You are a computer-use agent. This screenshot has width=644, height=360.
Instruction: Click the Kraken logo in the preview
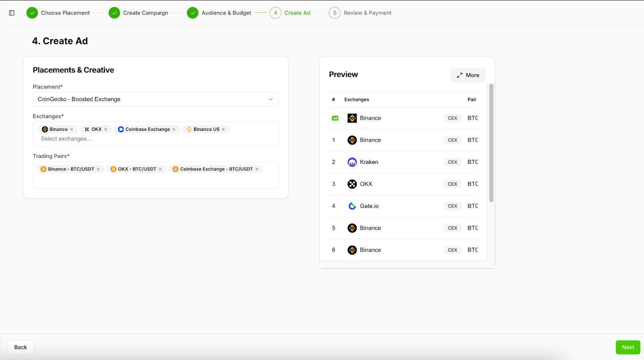[x=352, y=162]
